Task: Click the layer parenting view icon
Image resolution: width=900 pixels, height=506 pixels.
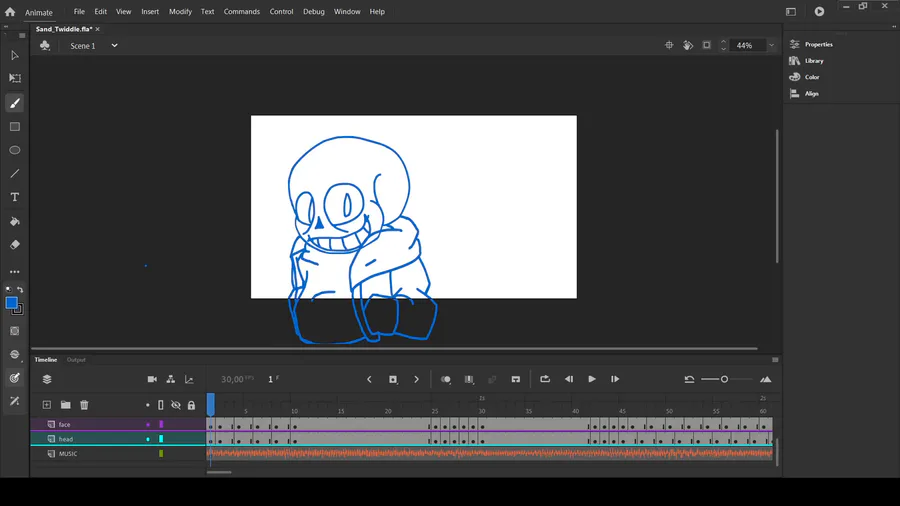Action: tap(170, 379)
